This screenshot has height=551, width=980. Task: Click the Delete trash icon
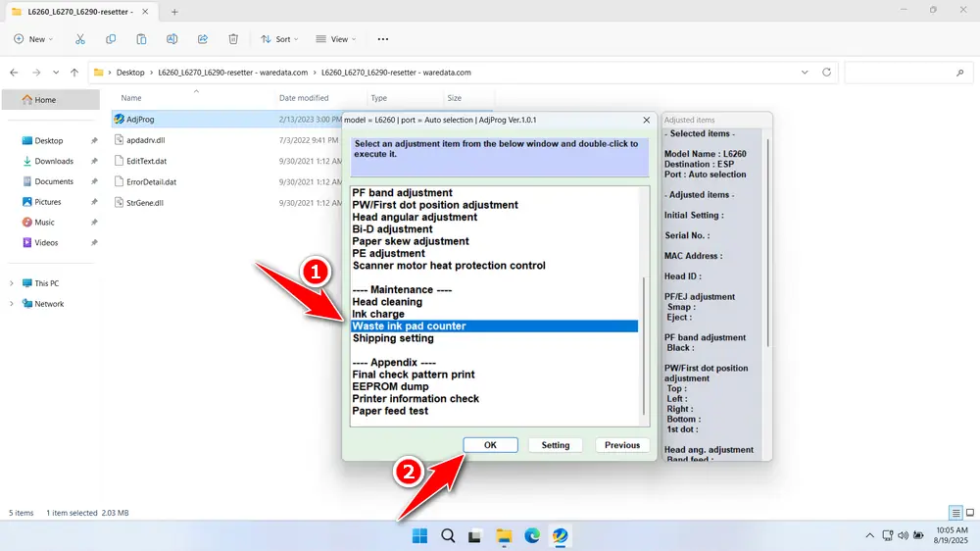pos(233,39)
